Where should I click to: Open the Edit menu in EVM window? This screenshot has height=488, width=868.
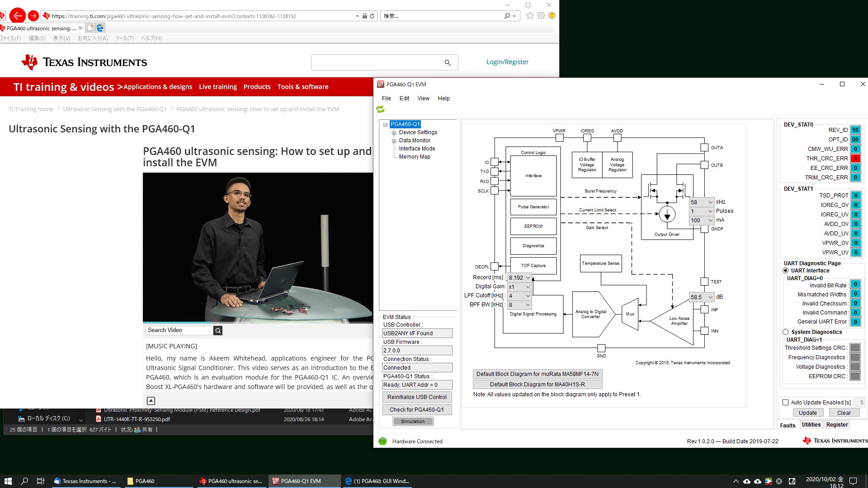pyautogui.click(x=404, y=99)
